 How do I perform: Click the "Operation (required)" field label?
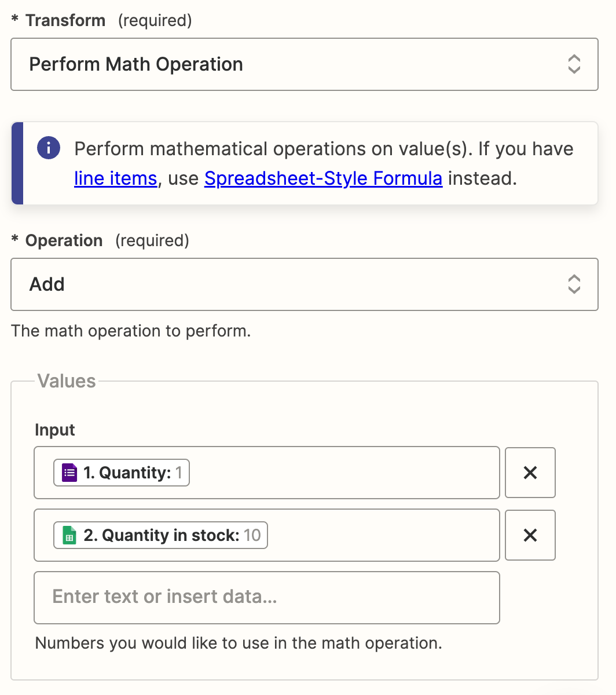click(x=64, y=241)
